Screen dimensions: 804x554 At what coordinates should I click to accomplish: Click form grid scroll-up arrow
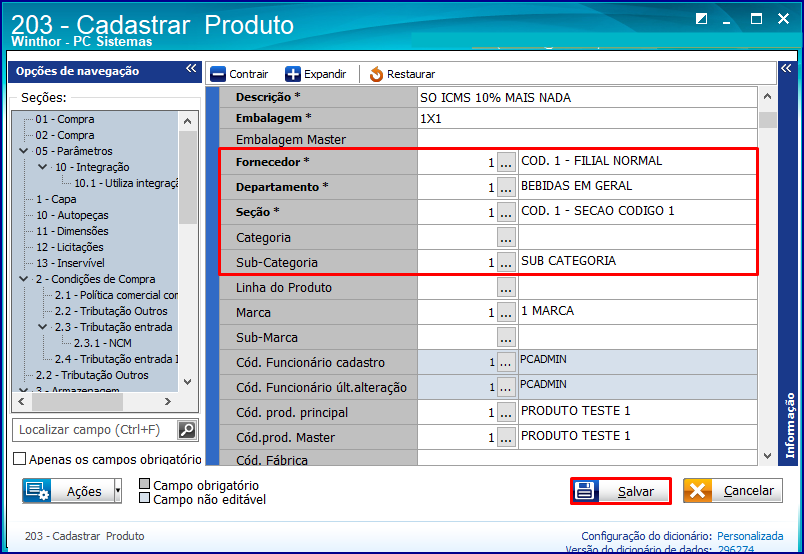coord(767,96)
